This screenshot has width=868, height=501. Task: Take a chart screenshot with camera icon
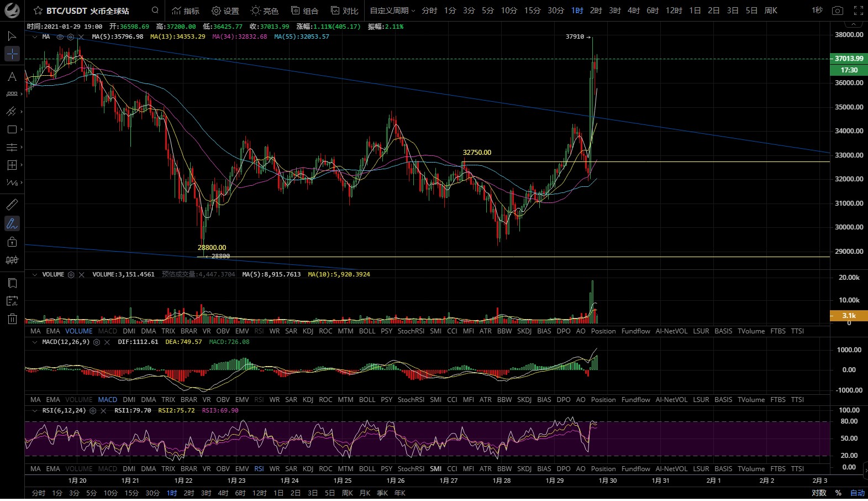pyautogui.click(x=838, y=11)
